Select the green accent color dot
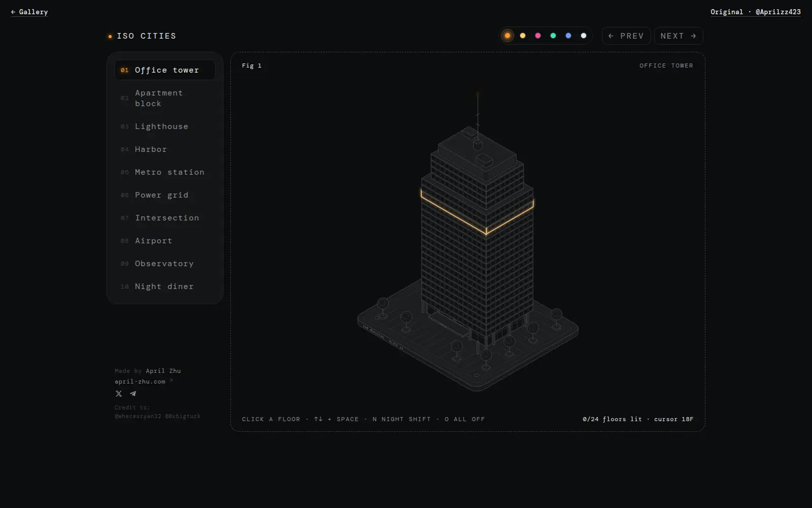 (553, 36)
